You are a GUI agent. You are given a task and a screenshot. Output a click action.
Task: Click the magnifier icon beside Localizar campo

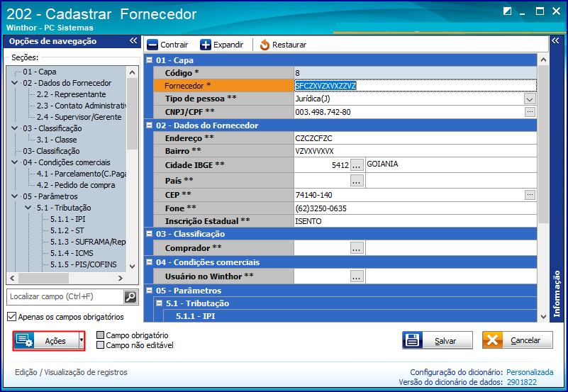(x=130, y=297)
